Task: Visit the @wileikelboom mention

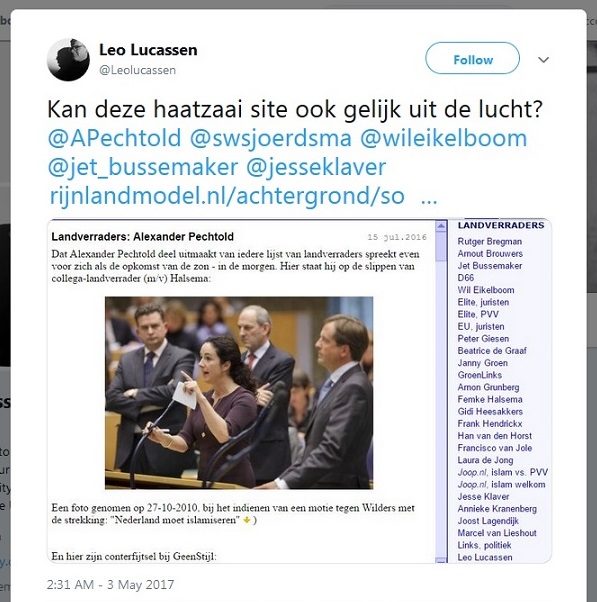Action: (443, 138)
